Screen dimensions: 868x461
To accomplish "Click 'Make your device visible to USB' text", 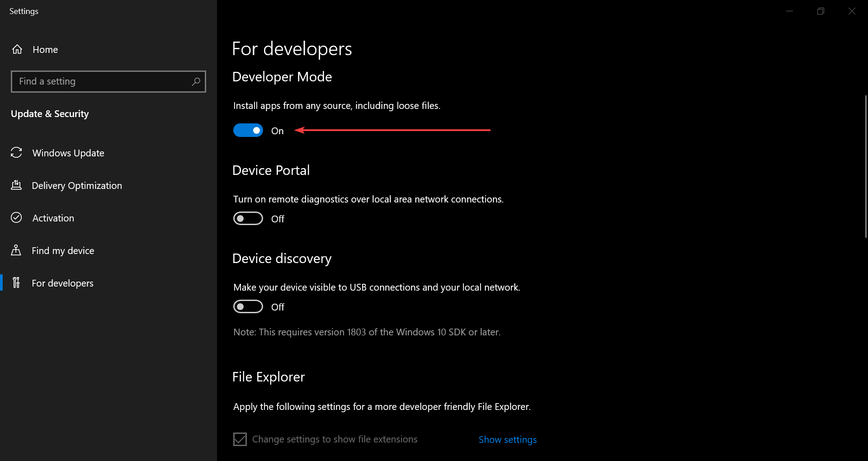I will pyautogui.click(x=377, y=287).
